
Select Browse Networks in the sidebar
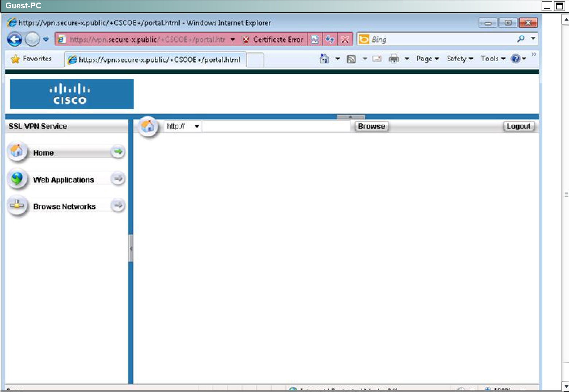[64, 207]
